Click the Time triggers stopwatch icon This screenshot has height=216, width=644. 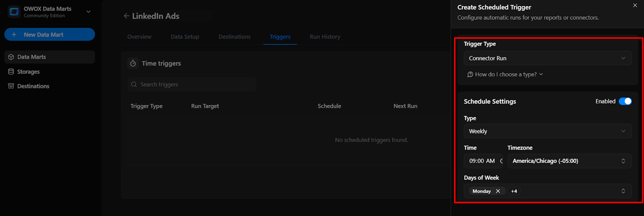pyautogui.click(x=133, y=63)
